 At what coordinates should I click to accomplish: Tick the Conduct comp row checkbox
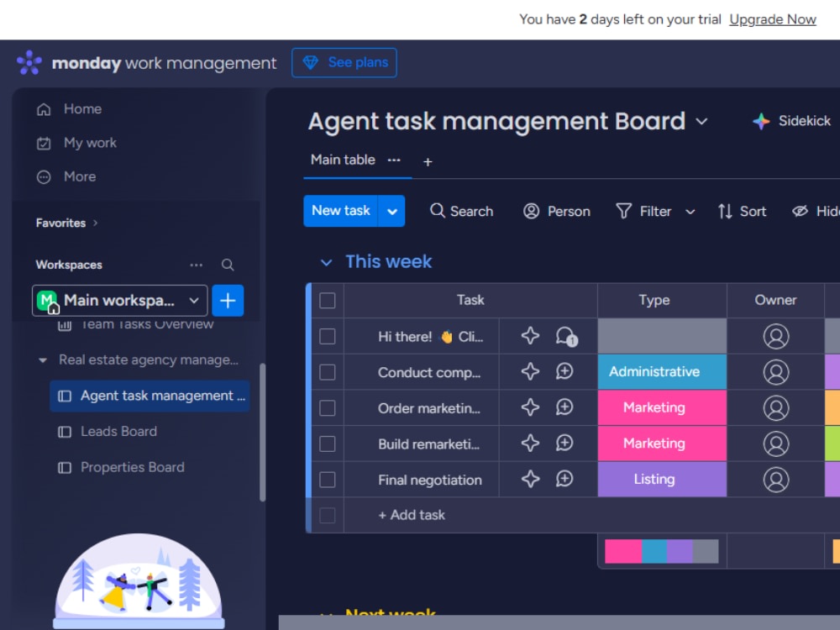(328, 372)
